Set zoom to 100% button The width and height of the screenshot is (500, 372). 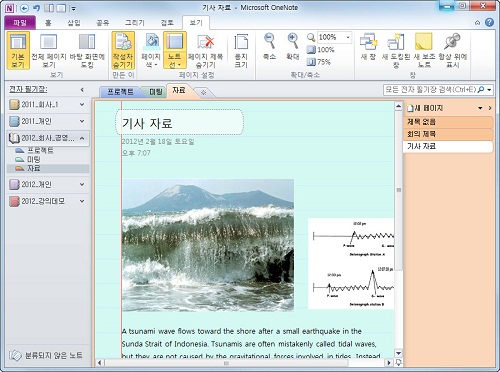click(x=320, y=50)
